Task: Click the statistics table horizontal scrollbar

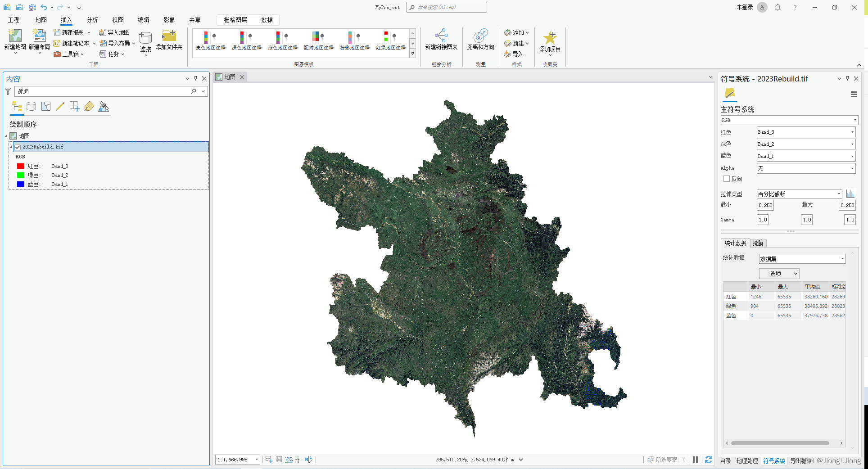Action: [x=781, y=443]
